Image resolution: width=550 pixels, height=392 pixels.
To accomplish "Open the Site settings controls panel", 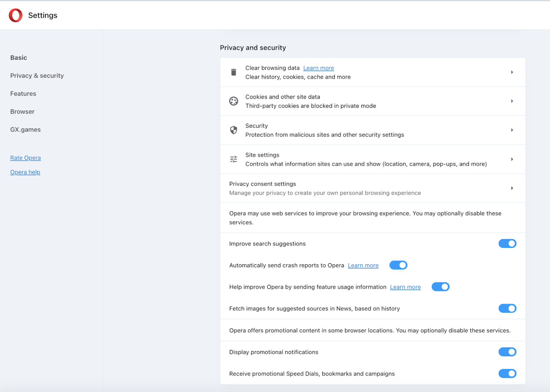I will coord(512,159).
